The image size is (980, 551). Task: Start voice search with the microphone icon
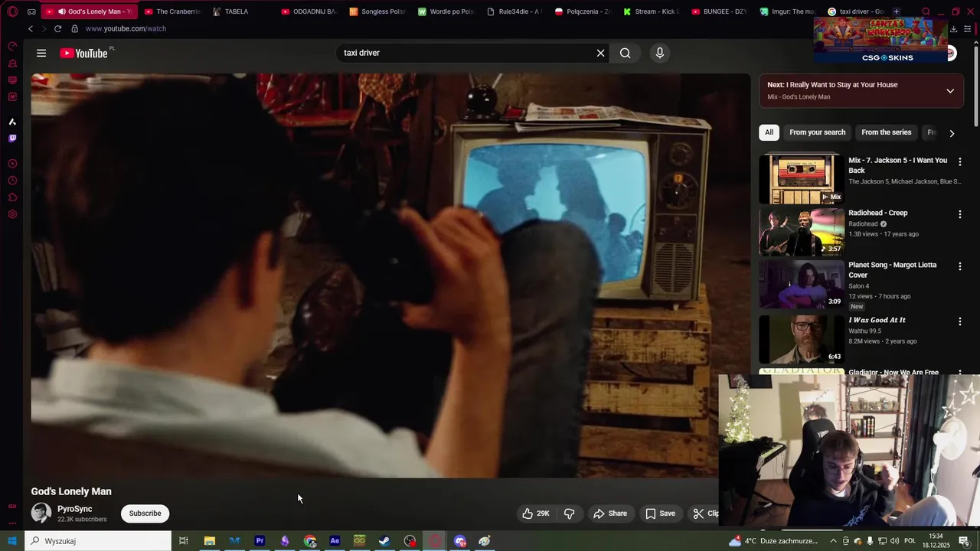tap(660, 53)
